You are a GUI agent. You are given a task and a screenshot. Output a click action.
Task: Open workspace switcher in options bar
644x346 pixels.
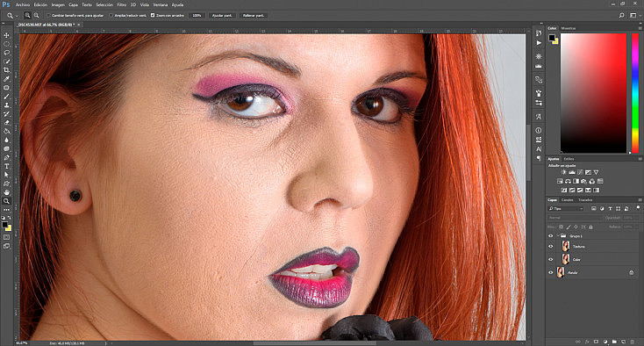click(x=634, y=15)
